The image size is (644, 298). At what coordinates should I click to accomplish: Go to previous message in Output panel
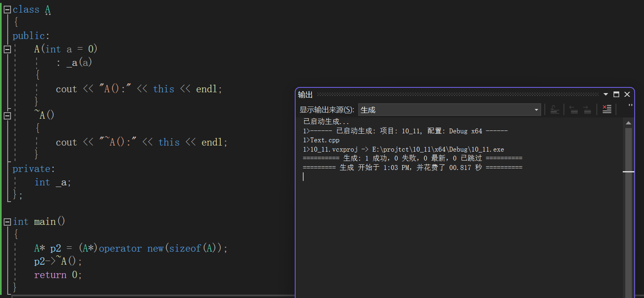(x=573, y=109)
